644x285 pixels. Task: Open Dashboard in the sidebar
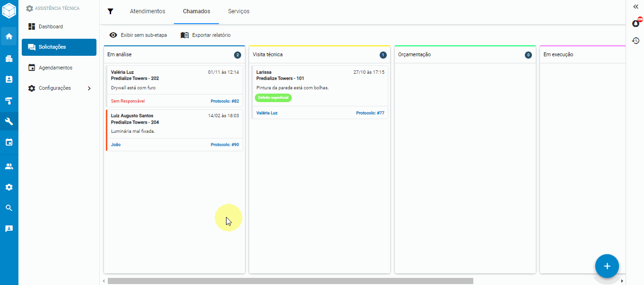(51, 26)
